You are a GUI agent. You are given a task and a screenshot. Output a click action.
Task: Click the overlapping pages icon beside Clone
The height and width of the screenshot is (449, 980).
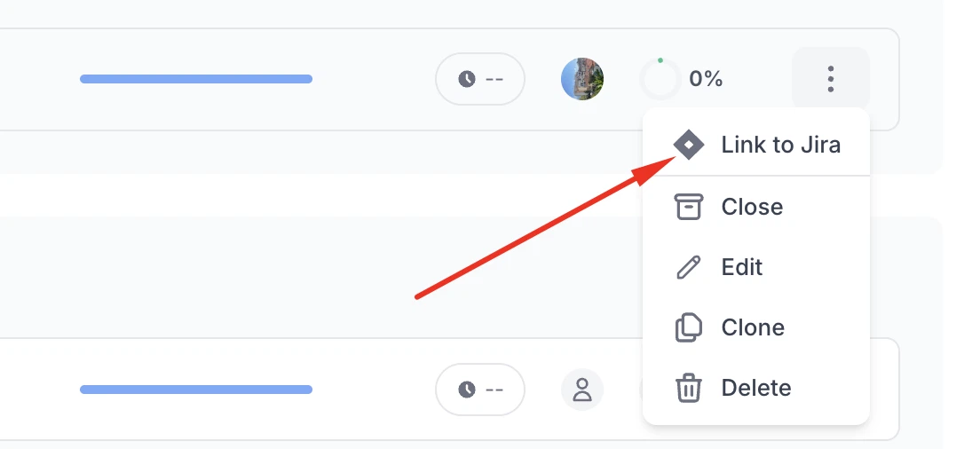[689, 327]
